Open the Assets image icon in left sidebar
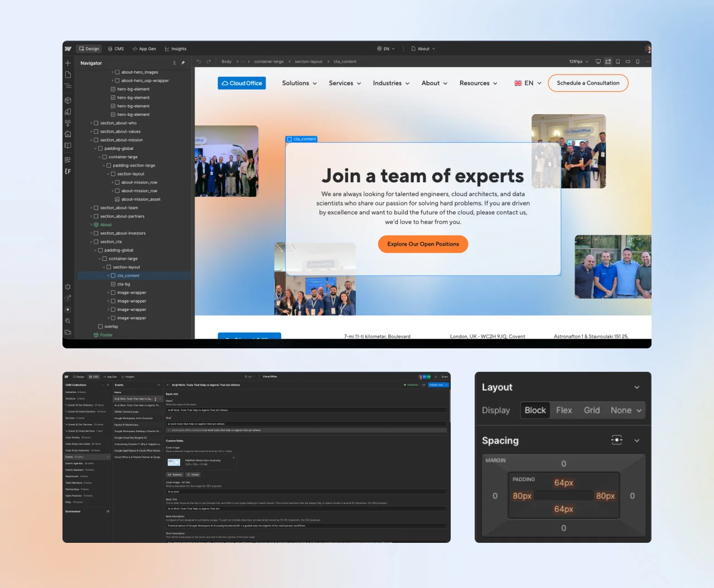Viewport: 714px width, 588px height. pos(68,134)
